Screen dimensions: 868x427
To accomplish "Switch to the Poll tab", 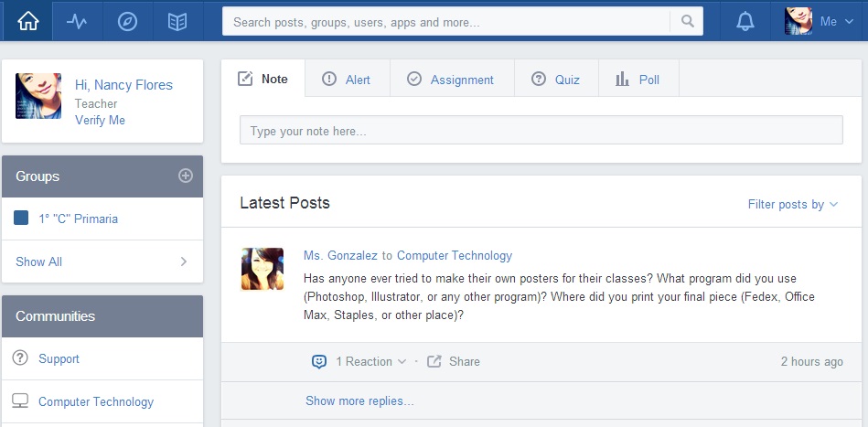I will click(x=638, y=80).
